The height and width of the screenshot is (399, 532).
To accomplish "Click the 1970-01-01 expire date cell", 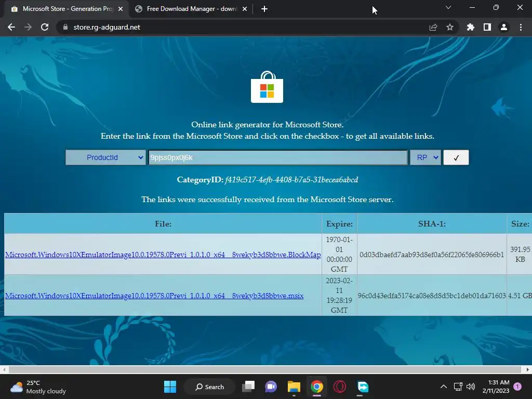I will 339,254.
